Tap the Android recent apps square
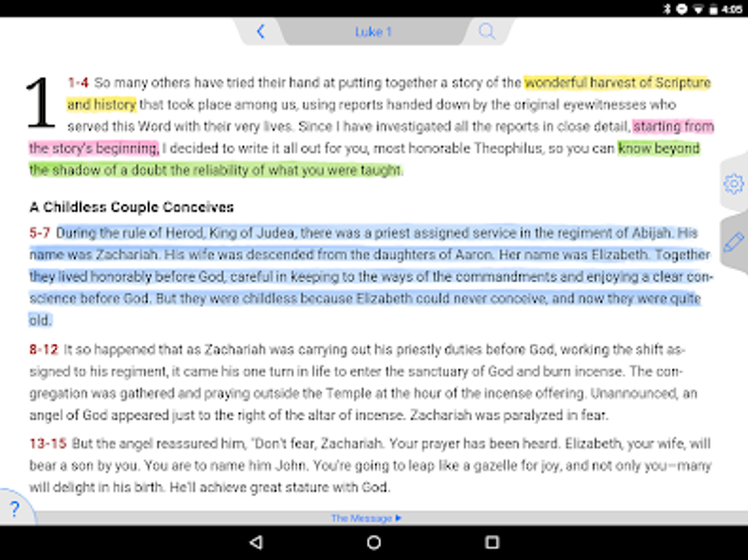748x560 pixels. (492, 542)
